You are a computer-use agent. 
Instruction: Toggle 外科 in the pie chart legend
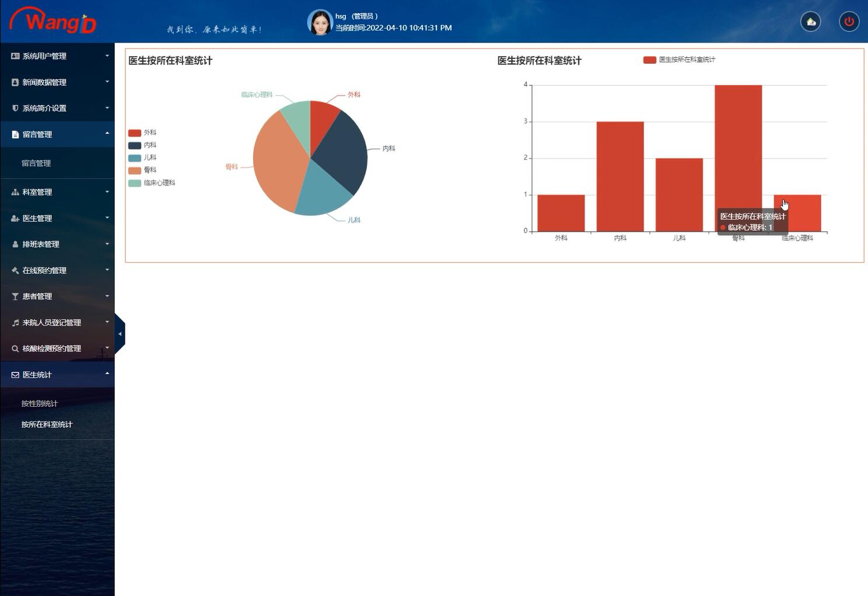pos(135,133)
